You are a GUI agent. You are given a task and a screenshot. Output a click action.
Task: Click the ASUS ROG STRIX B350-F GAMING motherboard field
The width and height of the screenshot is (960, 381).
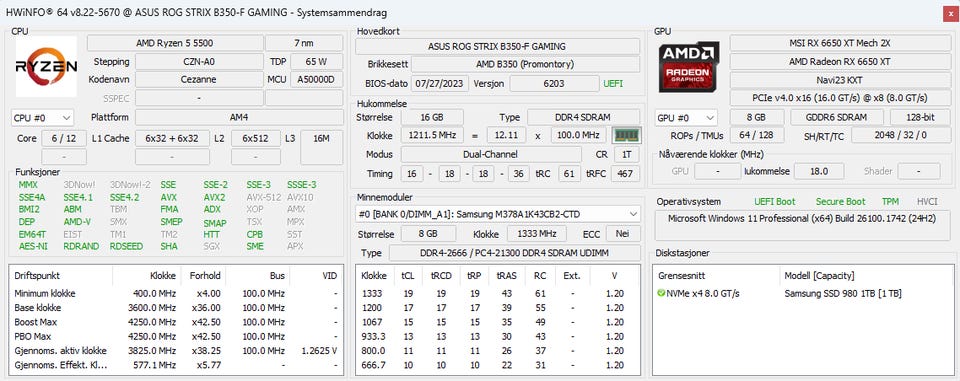[x=497, y=46]
